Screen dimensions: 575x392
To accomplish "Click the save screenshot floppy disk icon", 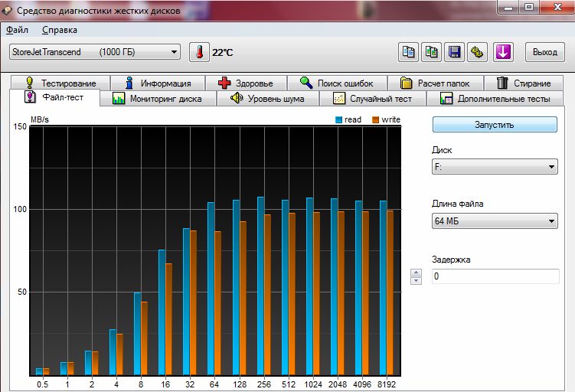I will click(455, 52).
